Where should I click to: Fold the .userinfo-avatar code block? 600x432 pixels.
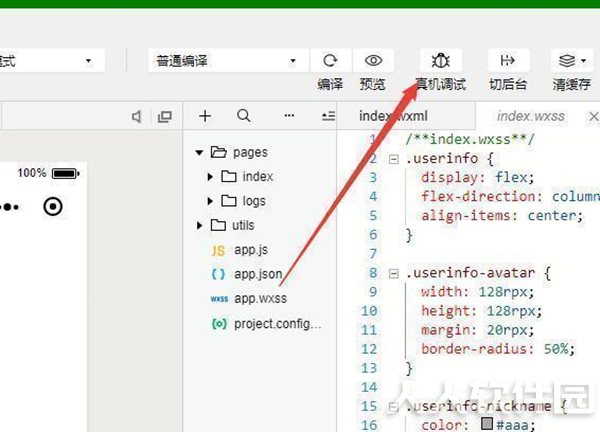click(393, 273)
